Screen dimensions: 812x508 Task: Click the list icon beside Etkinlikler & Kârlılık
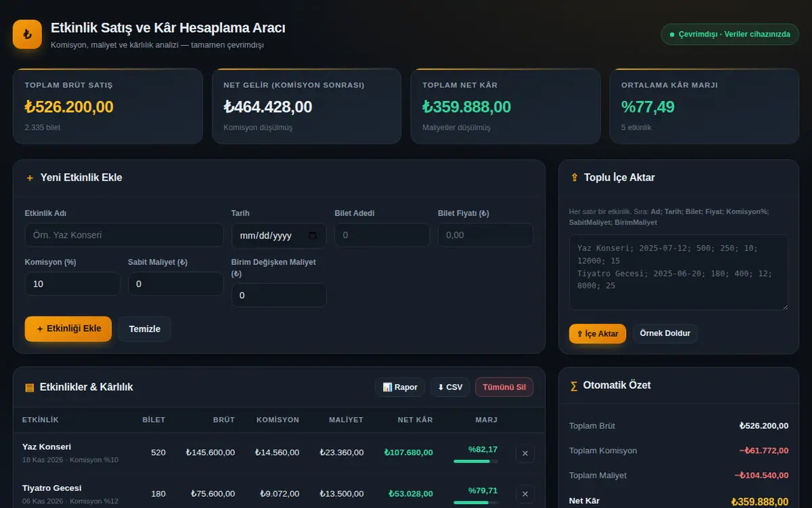tap(30, 387)
